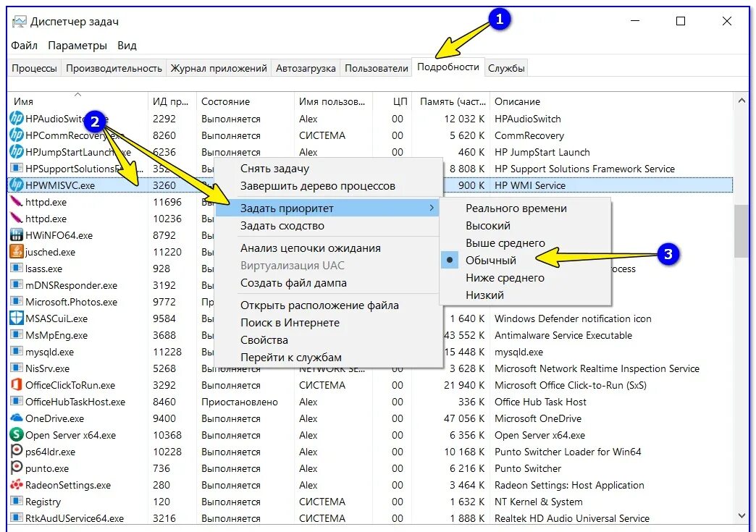The width and height of the screenshot is (756, 532).
Task: Click the mDNSResponder.exe icon
Action: click(17, 284)
